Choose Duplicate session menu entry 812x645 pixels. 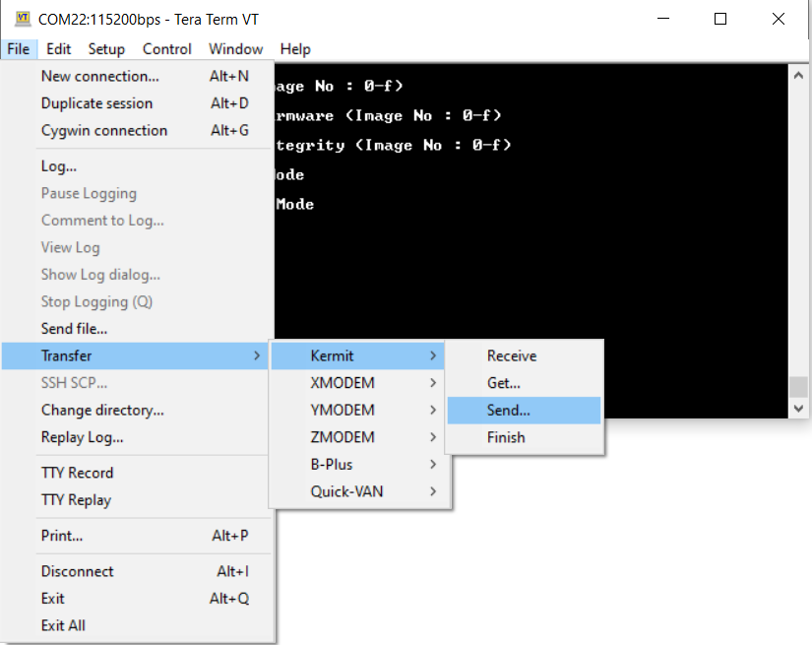click(x=96, y=103)
